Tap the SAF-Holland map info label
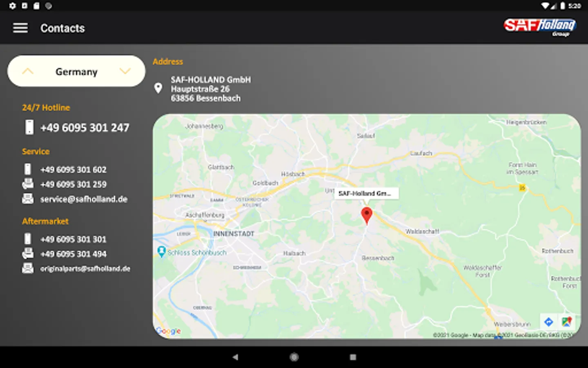This screenshot has height=368, width=588. pos(366,193)
